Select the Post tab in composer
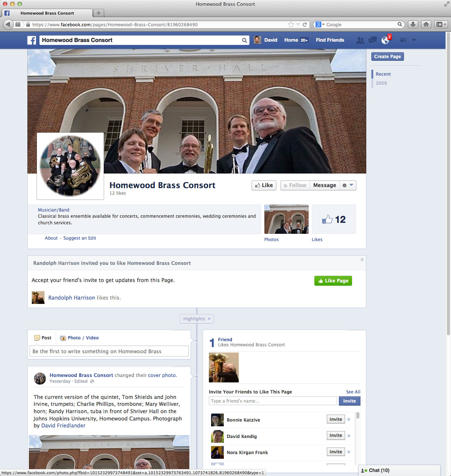The width and height of the screenshot is (451, 476). (43, 338)
